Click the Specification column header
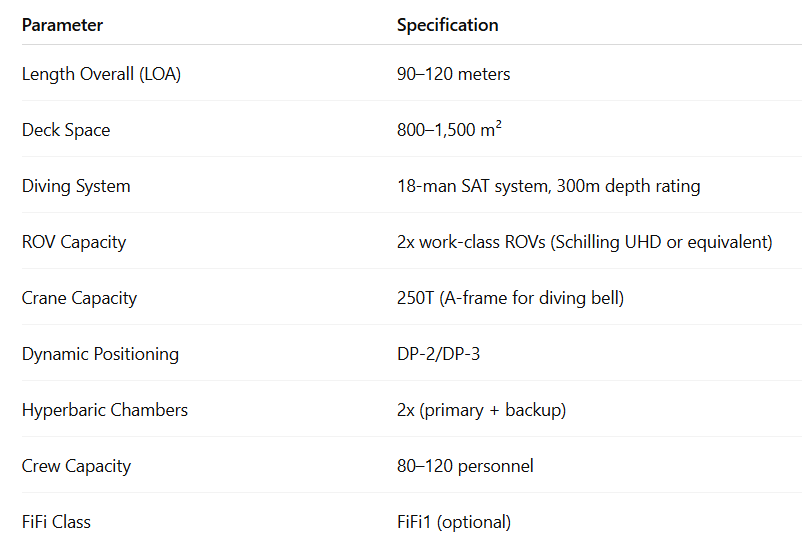This screenshot has width=802, height=555. [x=448, y=25]
